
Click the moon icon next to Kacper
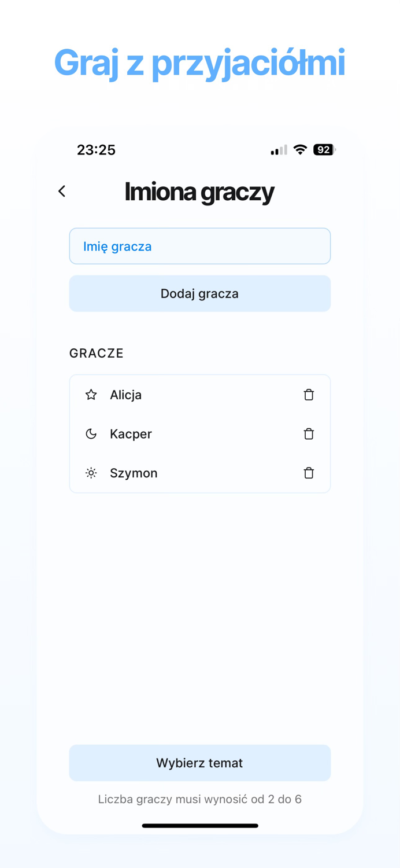91,433
